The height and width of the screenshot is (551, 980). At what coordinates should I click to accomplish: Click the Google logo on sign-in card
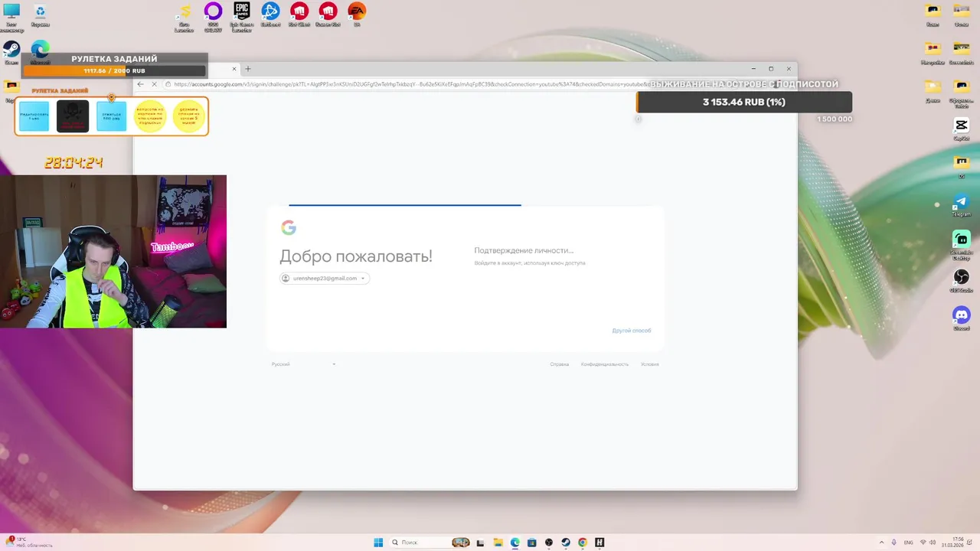pos(289,227)
